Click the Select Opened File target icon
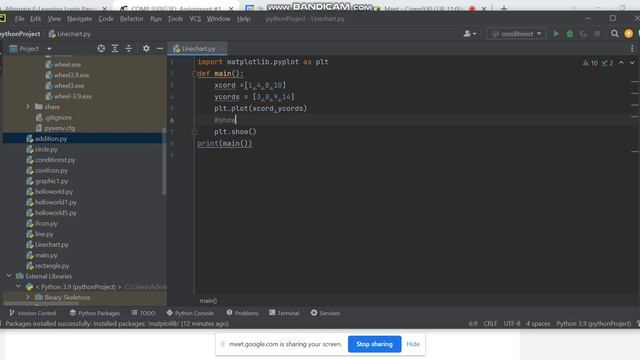 (x=101, y=49)
